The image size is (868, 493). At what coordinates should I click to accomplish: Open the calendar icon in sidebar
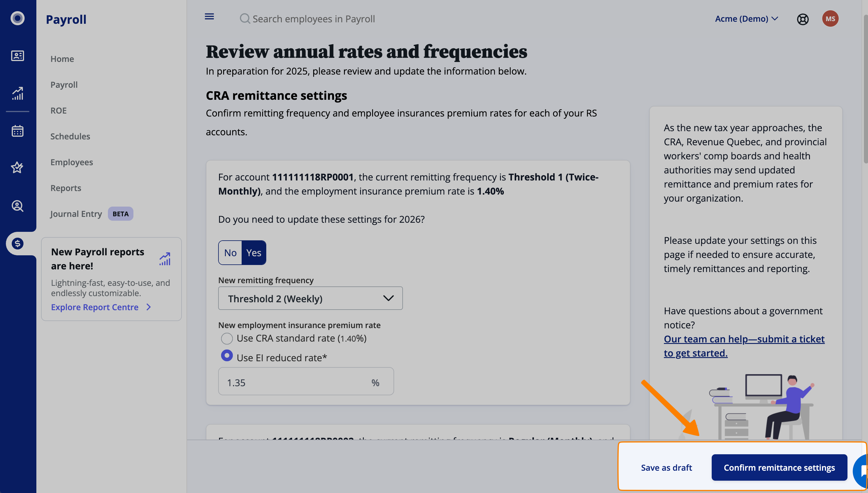18,131
